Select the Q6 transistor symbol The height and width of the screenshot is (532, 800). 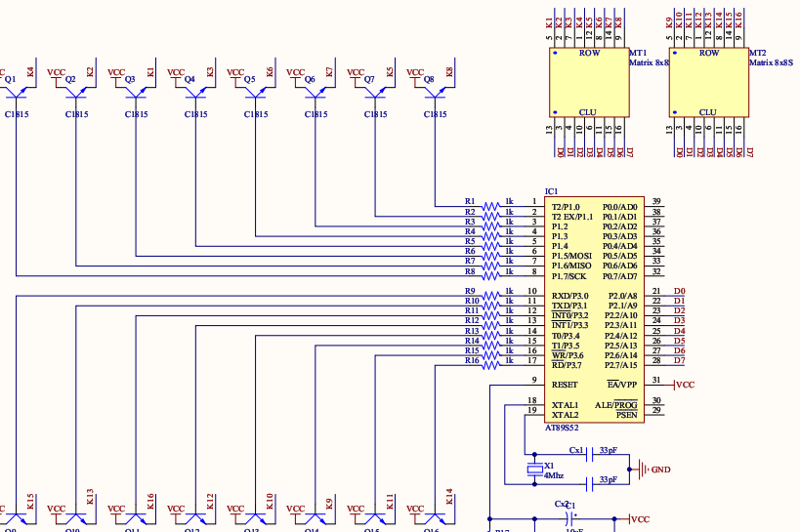(x=315, y=93)
